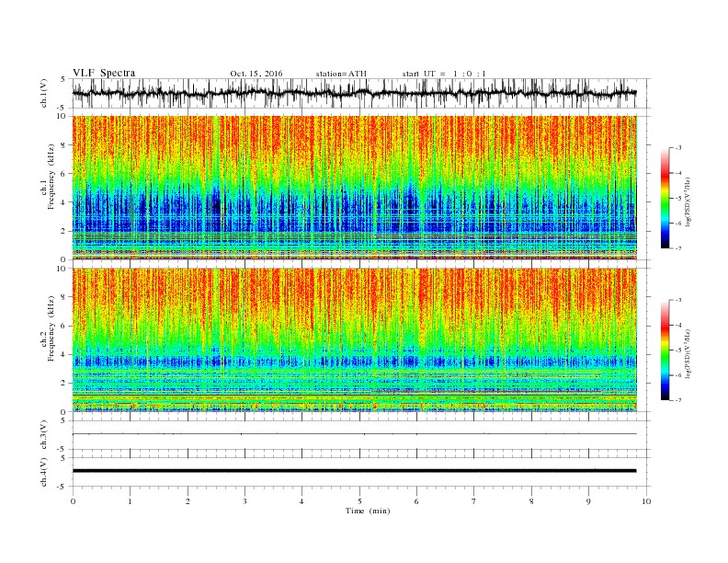Click the "Time (min)" x-axis label
Image resolution: width=728 pixels, height=563 pixels.
click(368, 511)
